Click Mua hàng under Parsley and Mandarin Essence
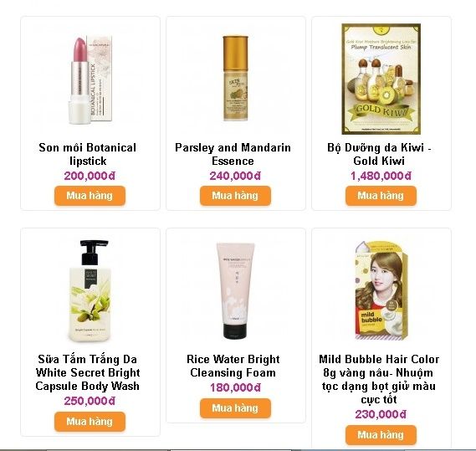 pos(235,196)
